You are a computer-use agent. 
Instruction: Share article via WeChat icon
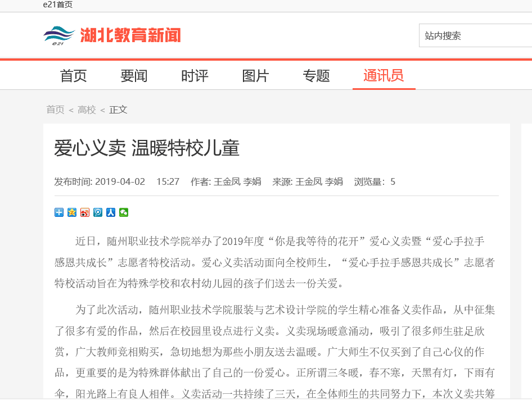(124, 212)
